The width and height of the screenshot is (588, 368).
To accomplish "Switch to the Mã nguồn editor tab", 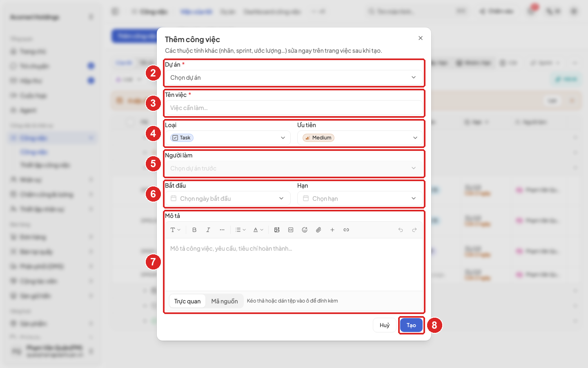I will pos(225,301).
